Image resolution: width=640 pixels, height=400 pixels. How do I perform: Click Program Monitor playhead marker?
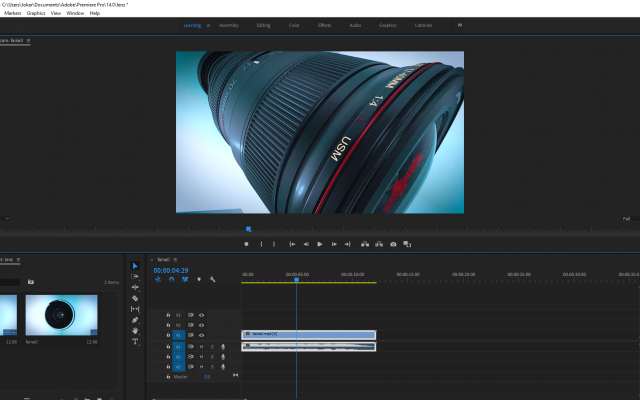pos(248,229)
